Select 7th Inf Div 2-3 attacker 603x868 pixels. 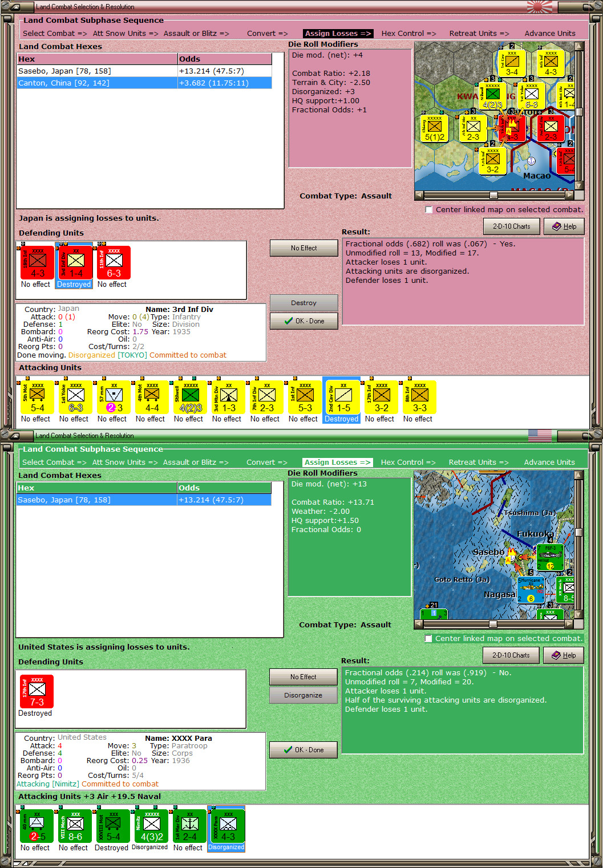(x=266, y=398)
